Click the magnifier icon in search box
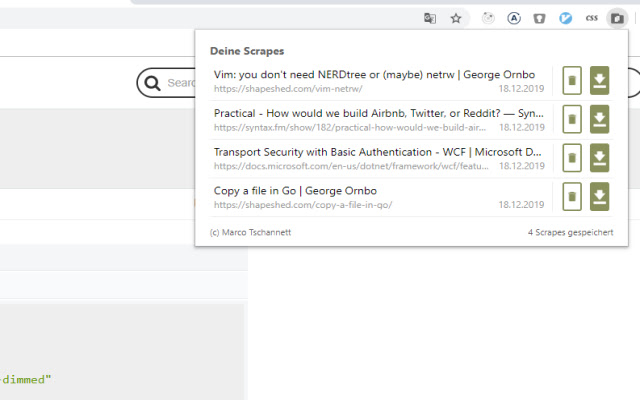Screen dimensions: 640x400 pos(152,83)
